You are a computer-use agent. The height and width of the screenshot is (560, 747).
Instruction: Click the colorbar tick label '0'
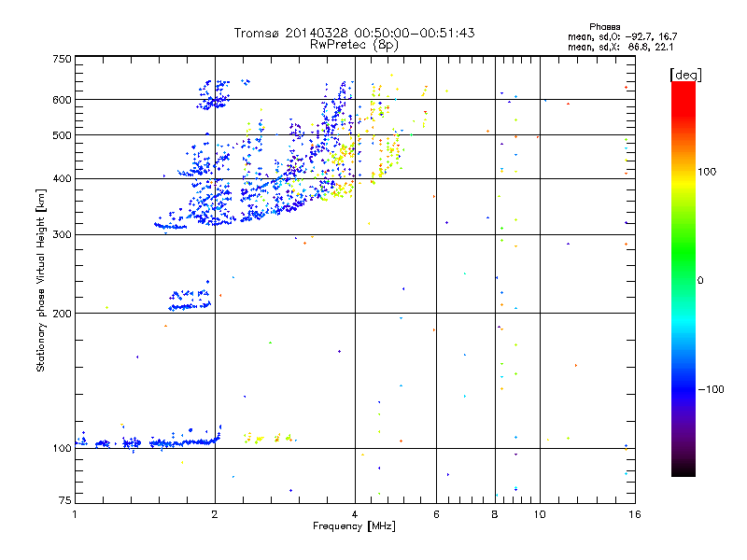(700, 281)
